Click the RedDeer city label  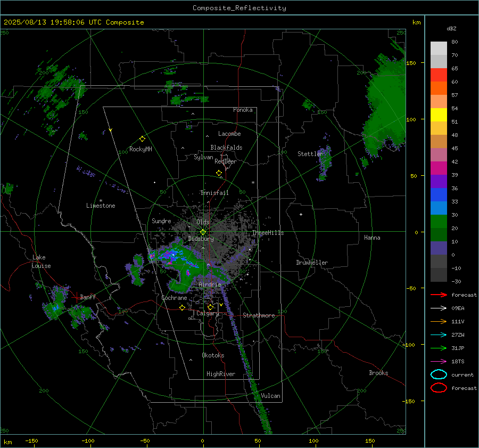coord(226,161)
